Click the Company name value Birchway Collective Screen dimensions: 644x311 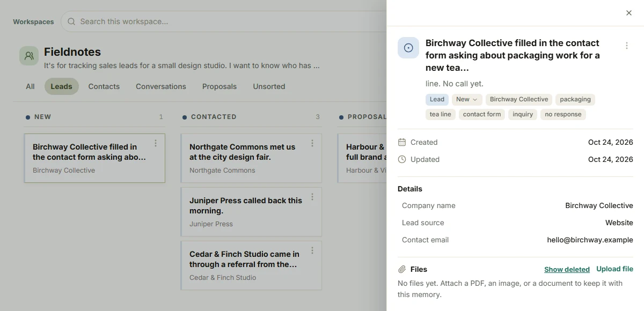click(x=599, y=205)
